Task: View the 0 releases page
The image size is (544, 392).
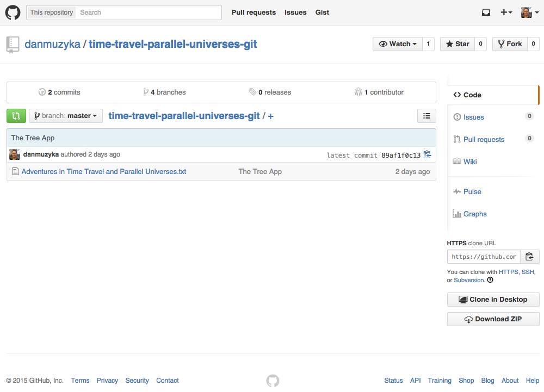Action: (x=270, y=92)
